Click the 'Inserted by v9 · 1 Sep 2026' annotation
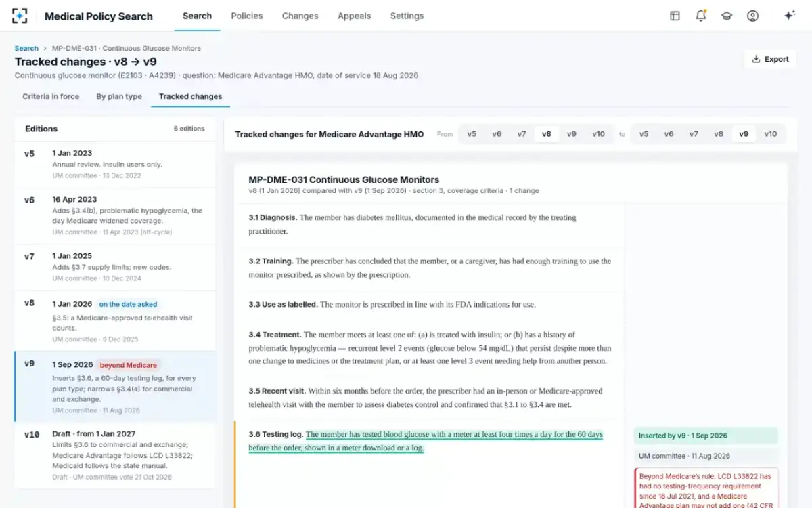 coord(706,436)
